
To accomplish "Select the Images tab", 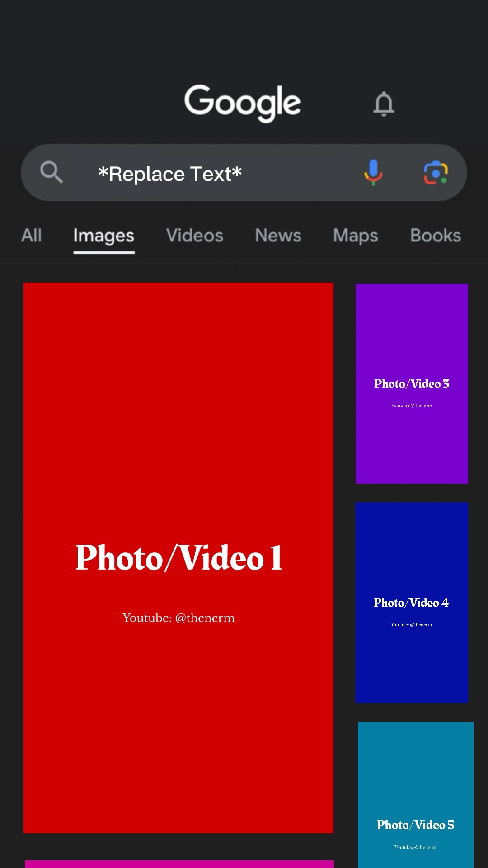I will coord(104,236).
